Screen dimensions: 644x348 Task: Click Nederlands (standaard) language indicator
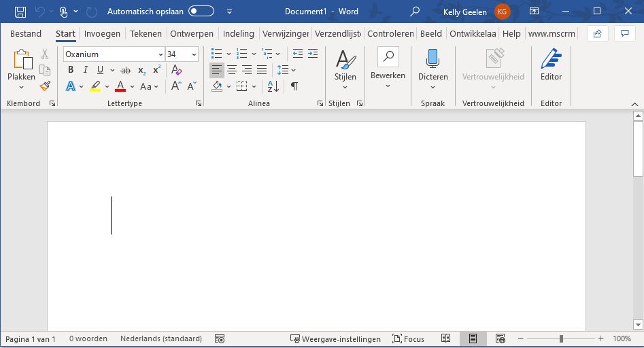pyautogui.click(x=161, y=338)
